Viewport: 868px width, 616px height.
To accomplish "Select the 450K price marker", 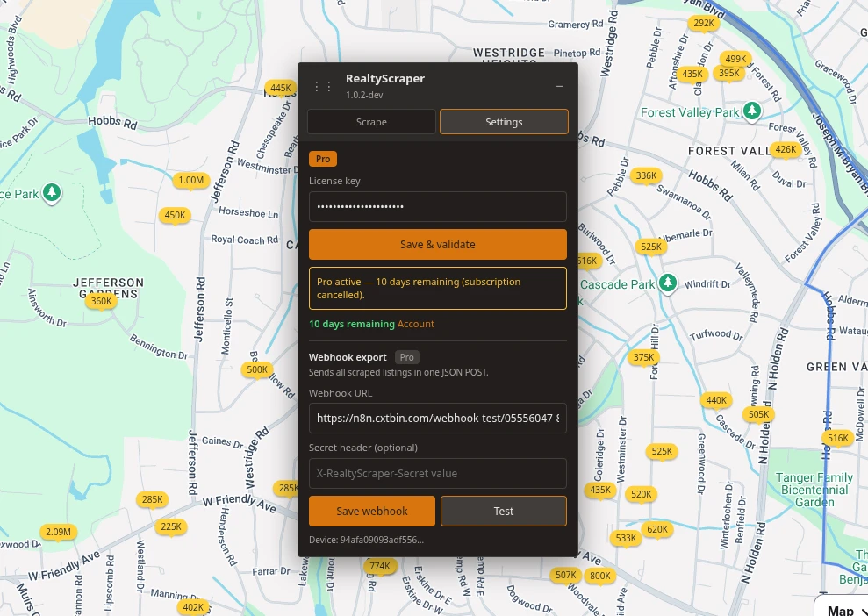I will [x=175, y=216].
